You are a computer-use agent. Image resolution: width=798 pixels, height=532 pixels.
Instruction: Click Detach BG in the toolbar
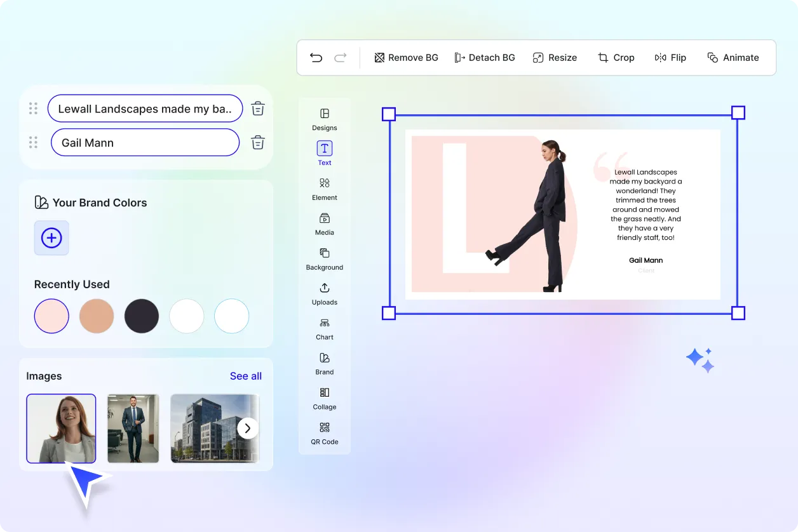click(485, 57)
